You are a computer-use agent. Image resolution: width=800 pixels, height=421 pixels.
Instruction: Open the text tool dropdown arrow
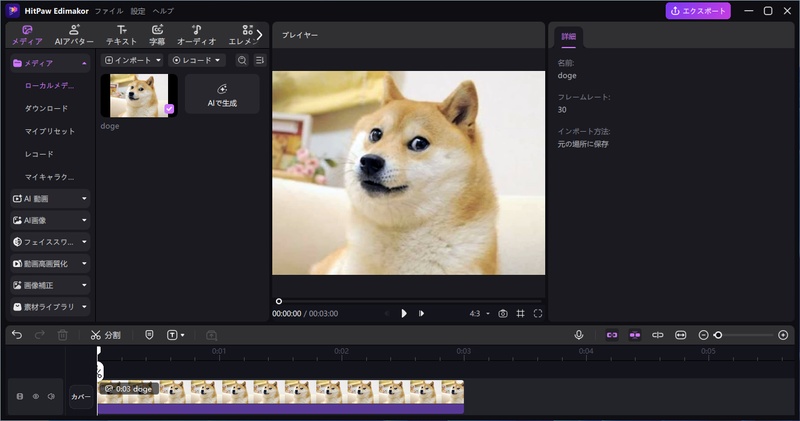click(x=183, y=335)
